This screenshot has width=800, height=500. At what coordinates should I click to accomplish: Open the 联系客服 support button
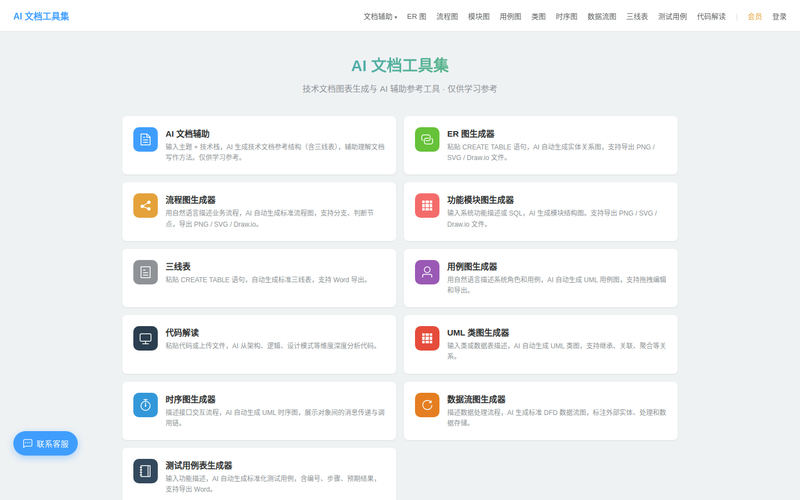coord(45,443)
